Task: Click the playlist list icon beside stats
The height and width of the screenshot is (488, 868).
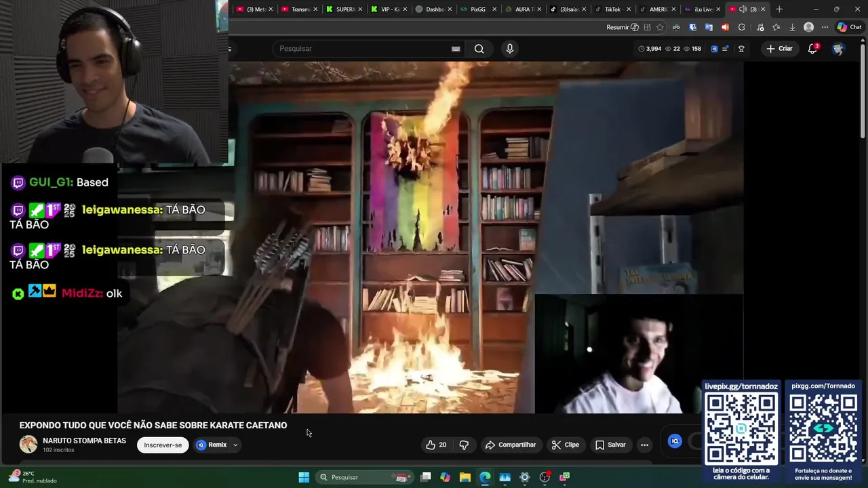Action: click(x=725, y=49)
